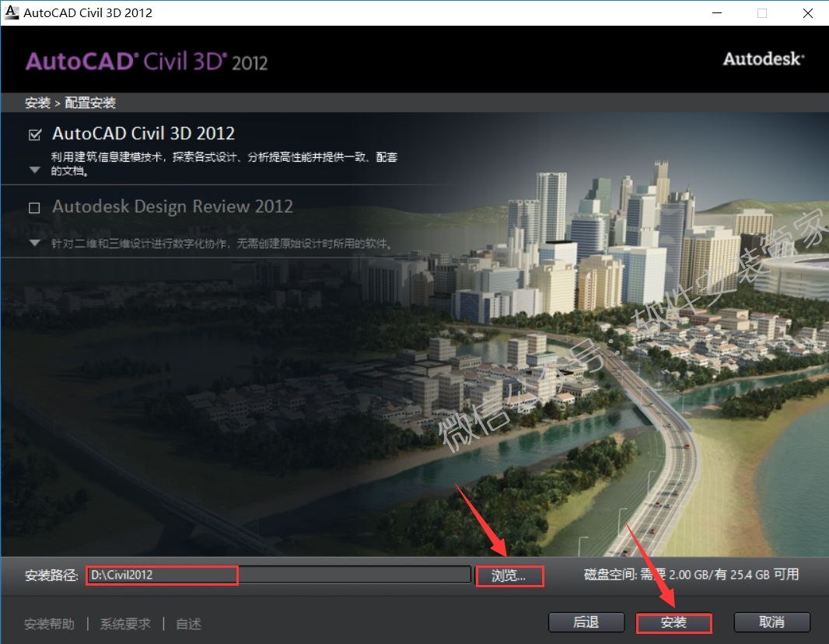
Task: Click the 安装 > 配置安装 breadcrumb
Action: pyautogui.click(x=70, y=103)
